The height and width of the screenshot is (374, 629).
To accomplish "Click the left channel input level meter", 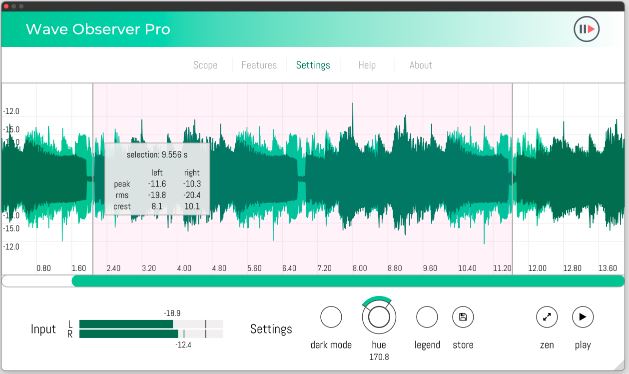I will click(x=151, y=324).
